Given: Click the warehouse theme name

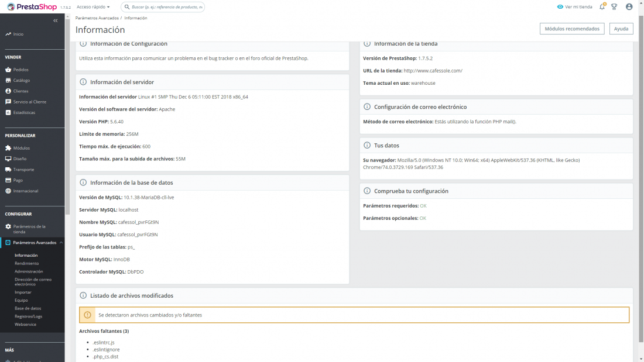Looking at the screenshot, I should pos(423,83).
